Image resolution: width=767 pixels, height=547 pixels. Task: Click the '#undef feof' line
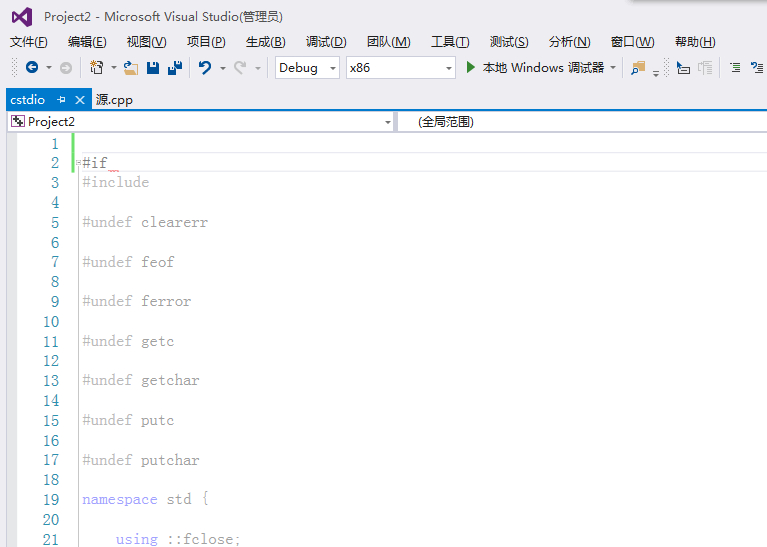pos(128,262)
